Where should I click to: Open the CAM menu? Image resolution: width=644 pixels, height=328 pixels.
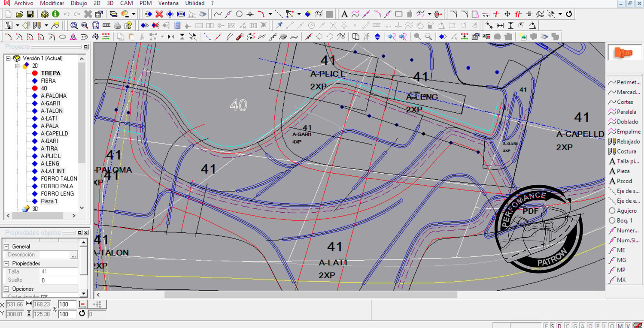coord(127,3)
